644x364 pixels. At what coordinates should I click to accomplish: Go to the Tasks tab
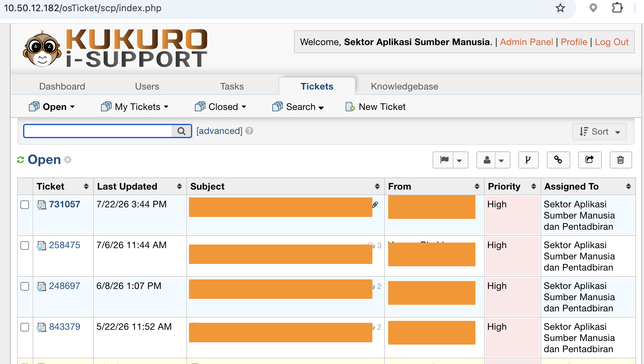232,86
